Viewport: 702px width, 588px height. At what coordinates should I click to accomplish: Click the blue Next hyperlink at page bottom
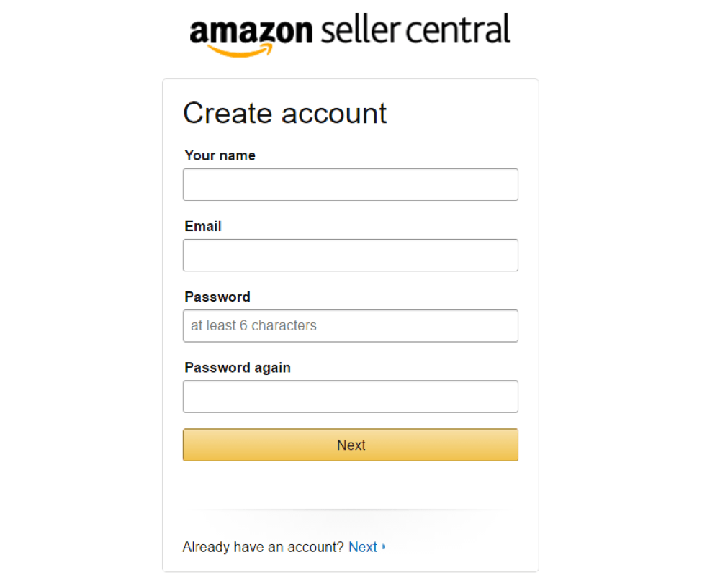[363, 547]
